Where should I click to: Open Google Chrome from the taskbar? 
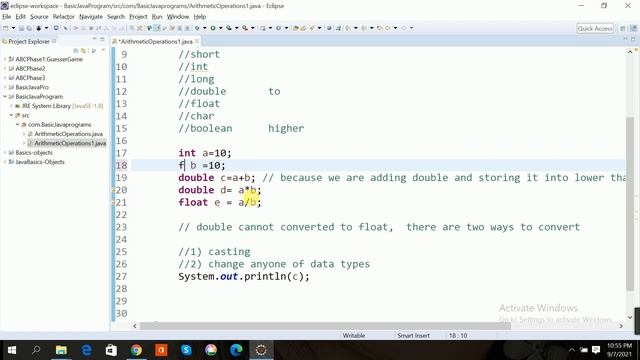(x=136, y=350)
